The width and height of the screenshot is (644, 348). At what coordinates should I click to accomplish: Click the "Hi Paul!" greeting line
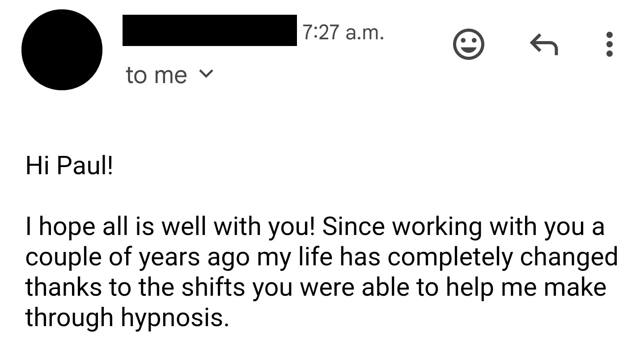pyautogui.click(x=70, y=167)
